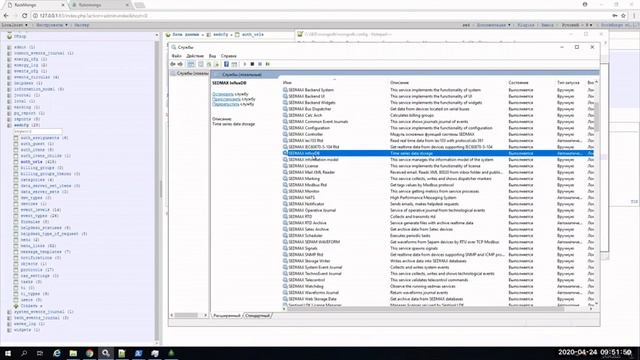Click gear icon of SEDMAX Backend System service

(x=285, y=90)
